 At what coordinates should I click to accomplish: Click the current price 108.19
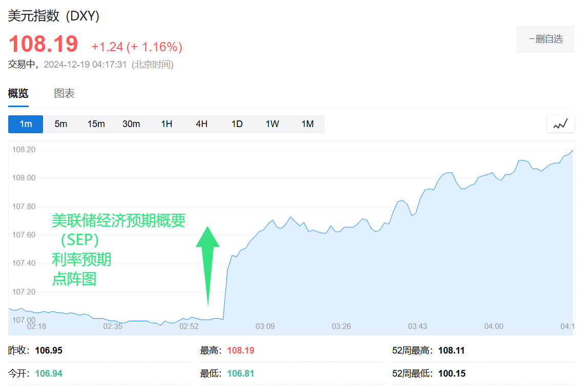pos(44,45)
